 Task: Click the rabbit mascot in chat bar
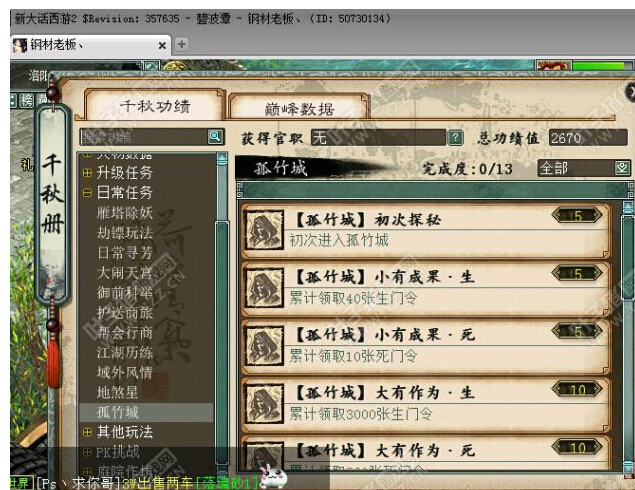click(273, 477)
